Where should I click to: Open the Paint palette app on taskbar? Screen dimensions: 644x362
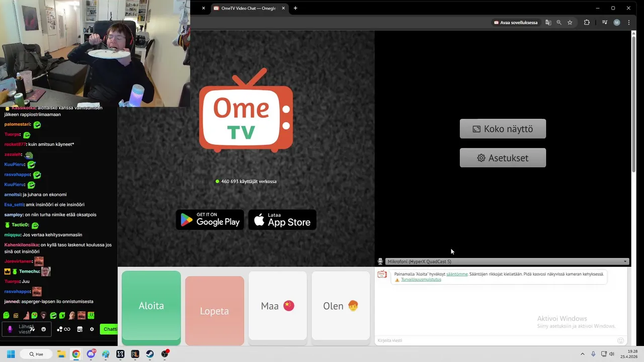pos(106,354)
